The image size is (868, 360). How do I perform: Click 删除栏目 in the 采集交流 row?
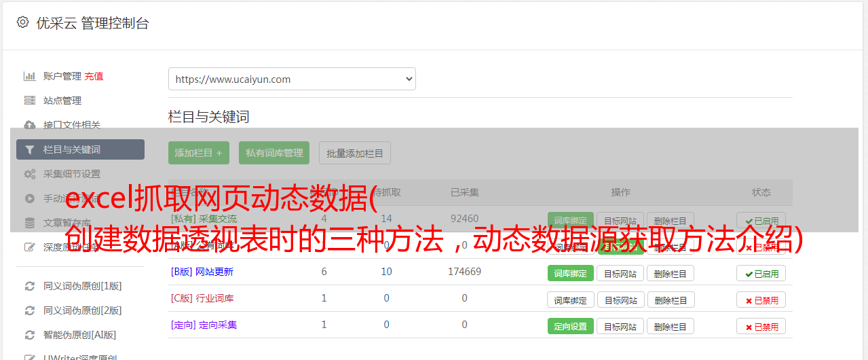671,220
